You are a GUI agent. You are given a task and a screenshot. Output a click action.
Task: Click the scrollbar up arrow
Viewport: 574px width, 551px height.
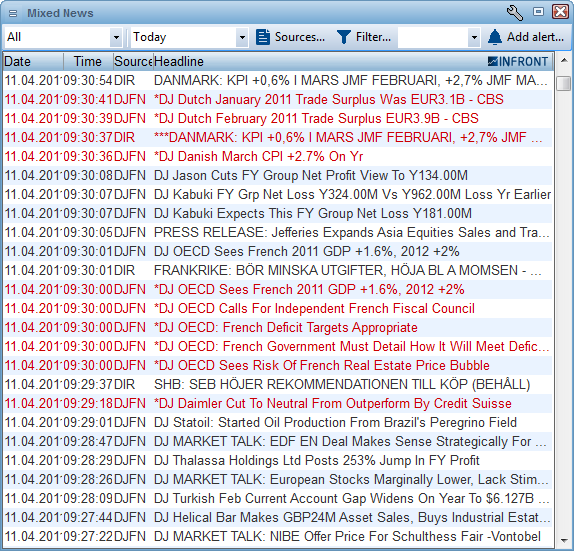tap(564, 60)
